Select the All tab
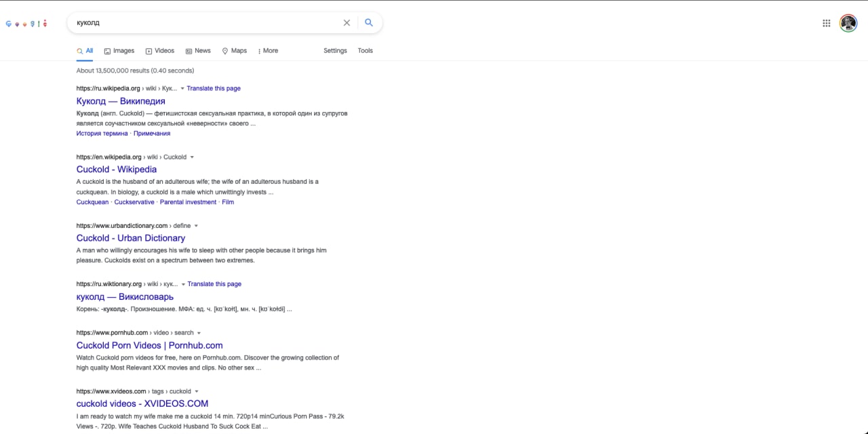 [x=85, y=51]
